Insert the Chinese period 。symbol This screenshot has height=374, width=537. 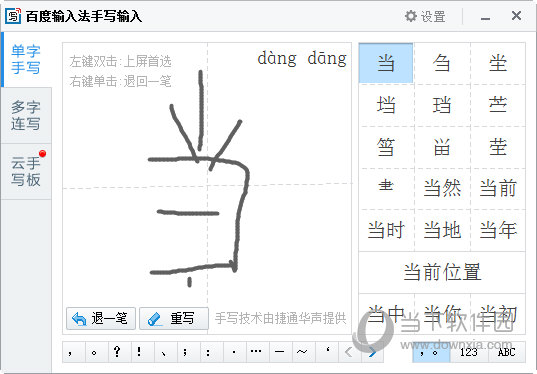97,352
